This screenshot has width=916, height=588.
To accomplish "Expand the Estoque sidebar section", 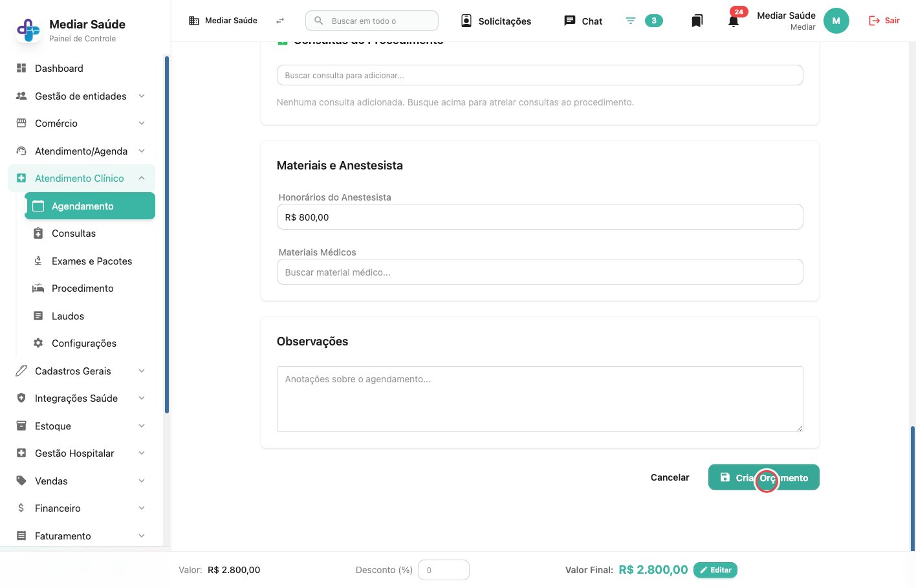I will tap(82, 426).
